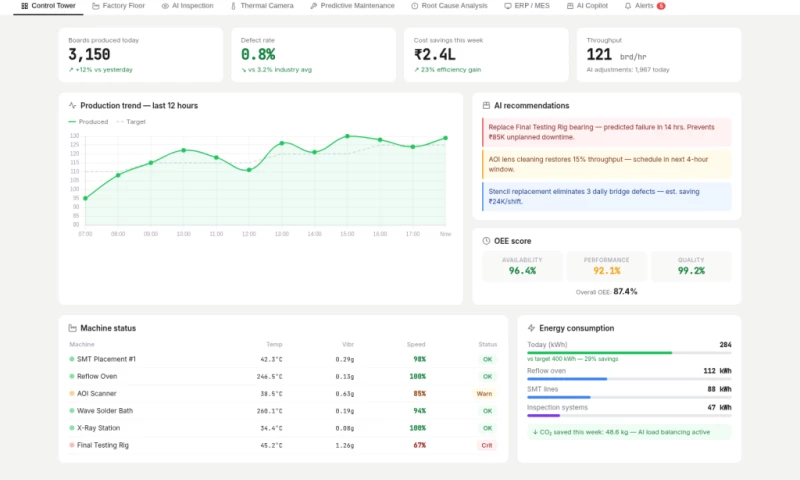Click the Root Cause Analysis clock icon

(x=414, y=6)
